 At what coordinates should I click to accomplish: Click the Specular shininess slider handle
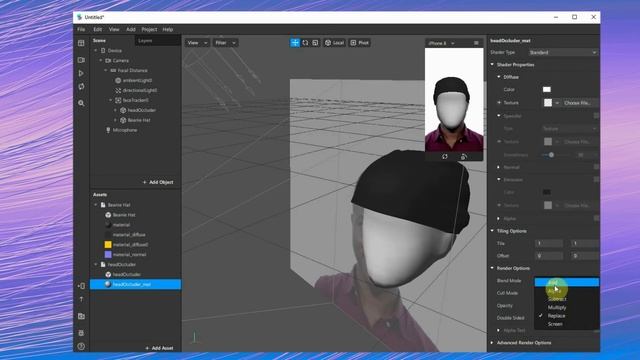[x=551, y=155]
